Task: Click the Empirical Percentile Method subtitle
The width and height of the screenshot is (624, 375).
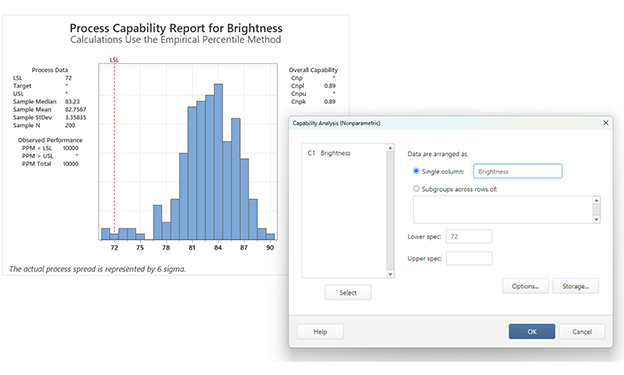Action: (x=176, y=40)
